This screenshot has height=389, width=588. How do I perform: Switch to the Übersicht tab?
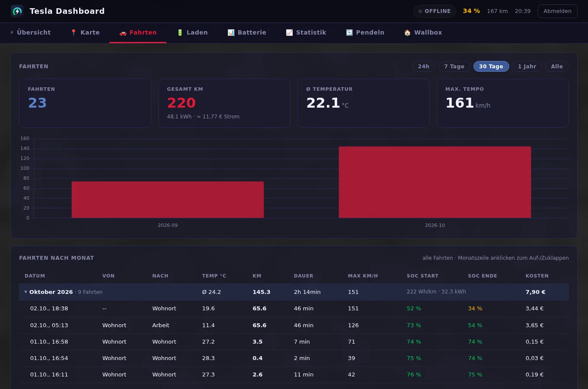pos(30,32)
